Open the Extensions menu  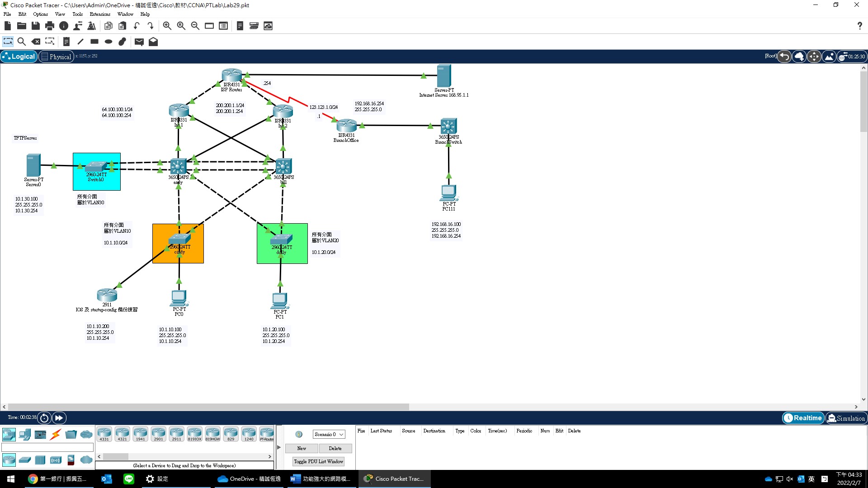[100, 14]
